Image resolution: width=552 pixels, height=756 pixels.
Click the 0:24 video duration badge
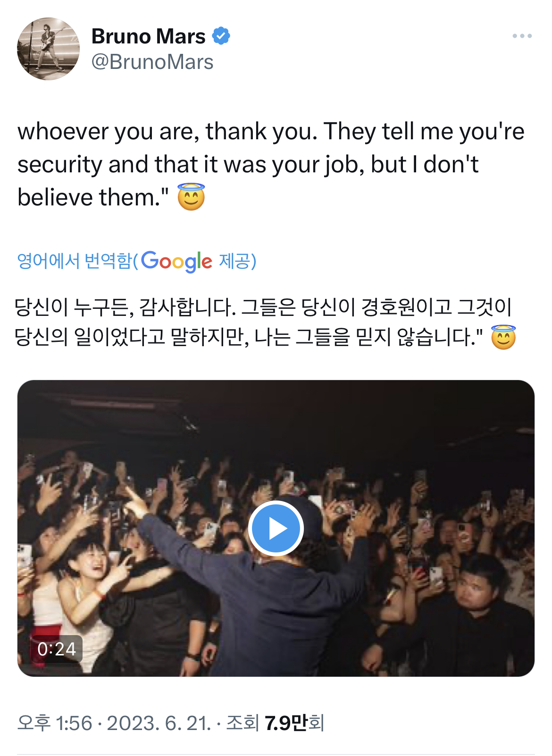point(57,649)
